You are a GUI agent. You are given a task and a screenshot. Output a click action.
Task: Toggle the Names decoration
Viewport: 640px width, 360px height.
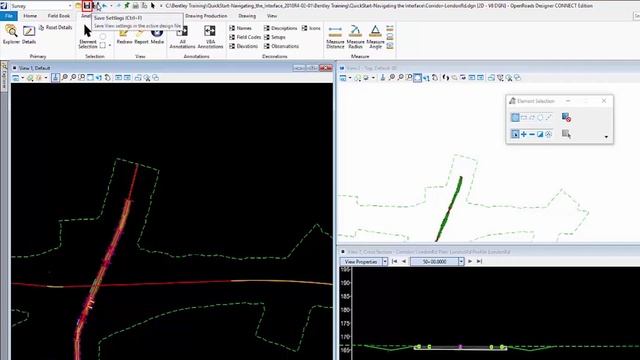(240, 28)
